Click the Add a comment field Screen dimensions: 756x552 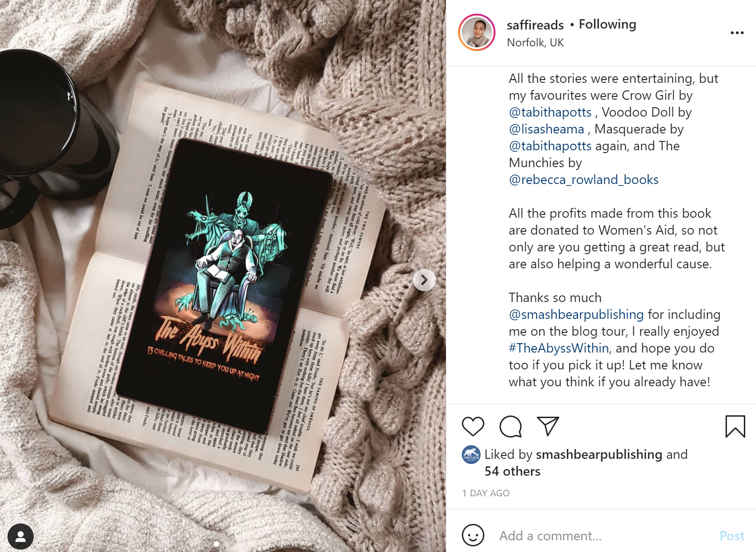pos(604,536)
